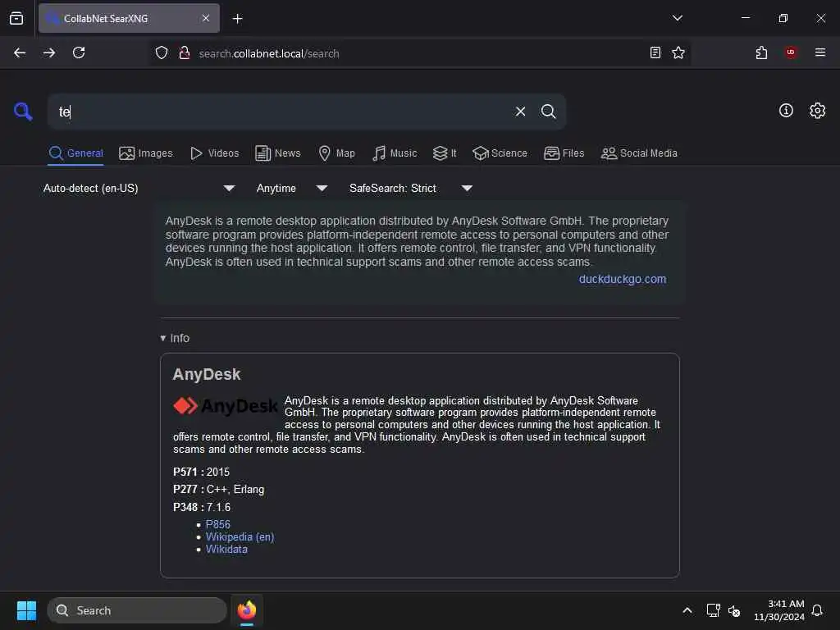Image resolution: width=840 pixels, height=630 pixels.
Task: Open the list all tabs chevron
Action: (x=677, y=18)
